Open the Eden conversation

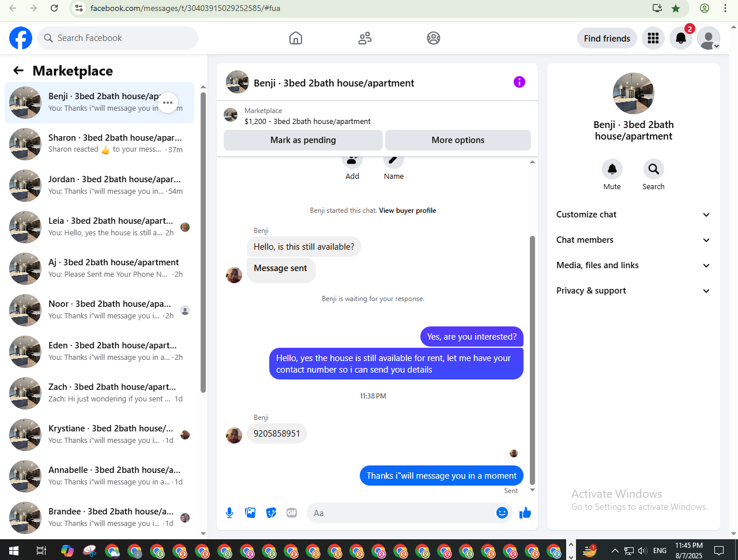pyautogui.click(x=100, y=352)
